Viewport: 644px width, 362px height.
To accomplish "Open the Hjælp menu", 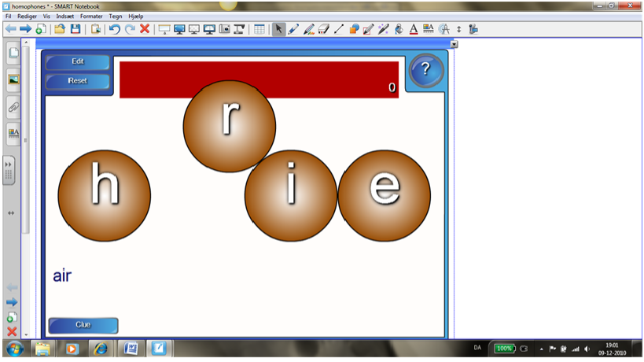I will pyautogui.click(x=135, y=16).
